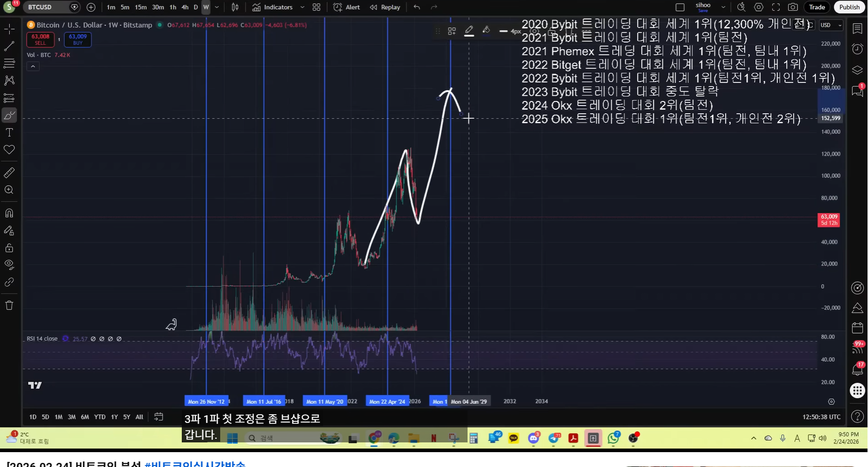868x467 pixels.
Task: Switch to the 15m timeframe
Action: point(141,7)
